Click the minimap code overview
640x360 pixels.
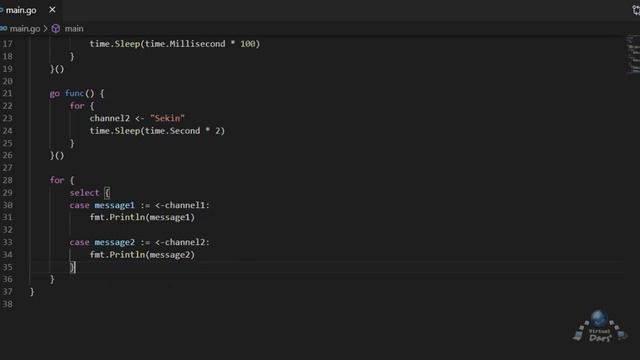(632, 55)
